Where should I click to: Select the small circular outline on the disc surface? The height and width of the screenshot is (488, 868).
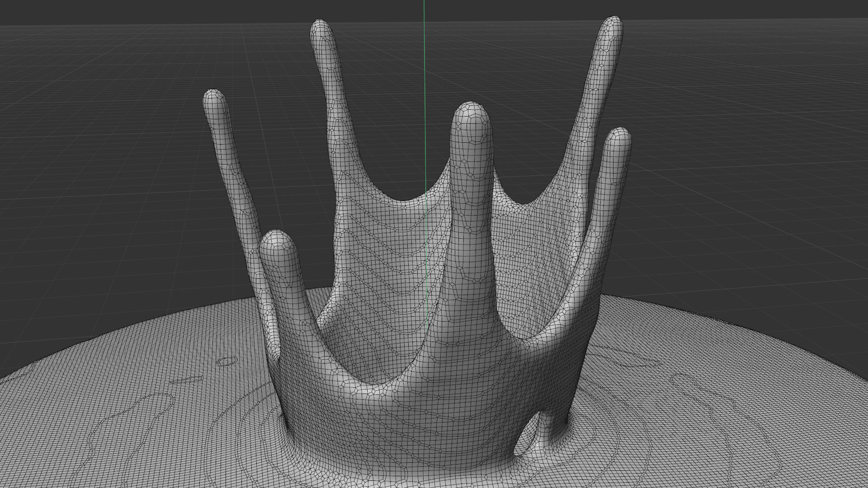click(226, 361)
